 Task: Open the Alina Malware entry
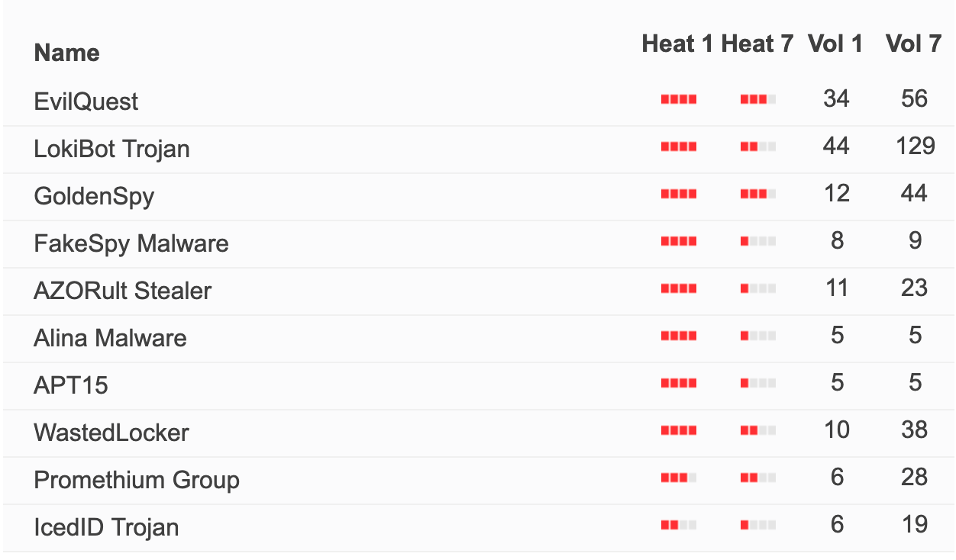[111, 337]
